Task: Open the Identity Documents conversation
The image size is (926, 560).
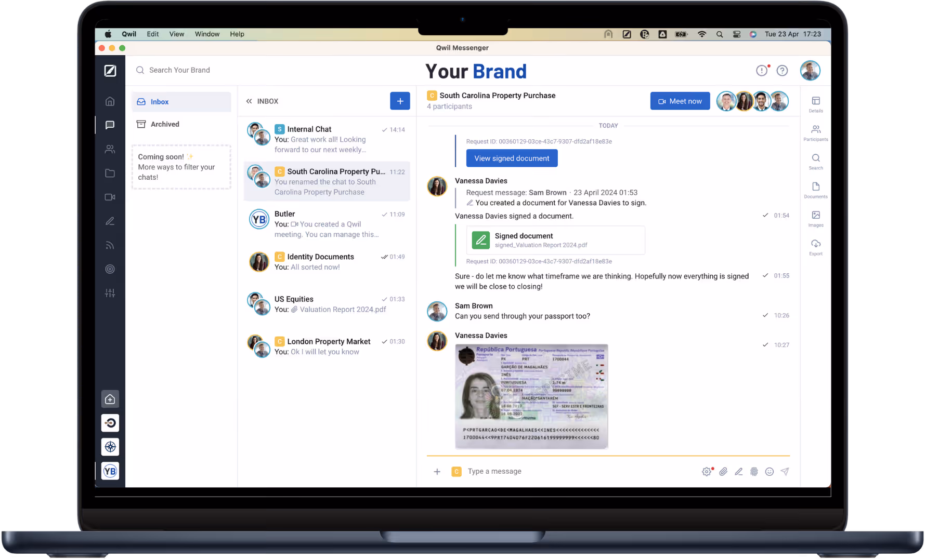Action: point(327,262)
